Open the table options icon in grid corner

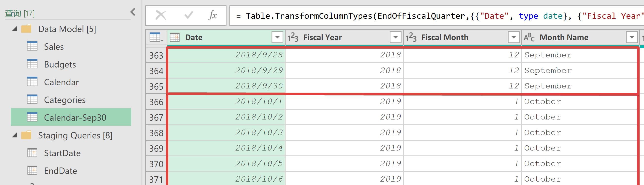pos(156,37)
